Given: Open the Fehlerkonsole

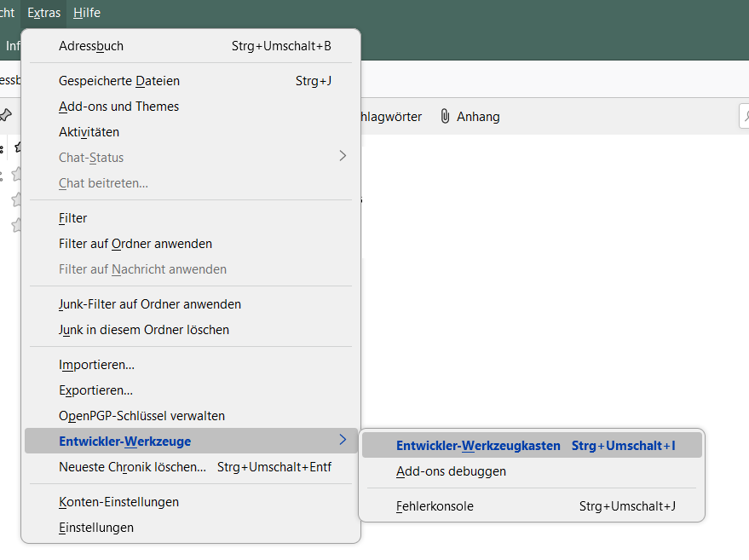Looking at the screenshot, I should pyautogui.click(x=435, y=506).
